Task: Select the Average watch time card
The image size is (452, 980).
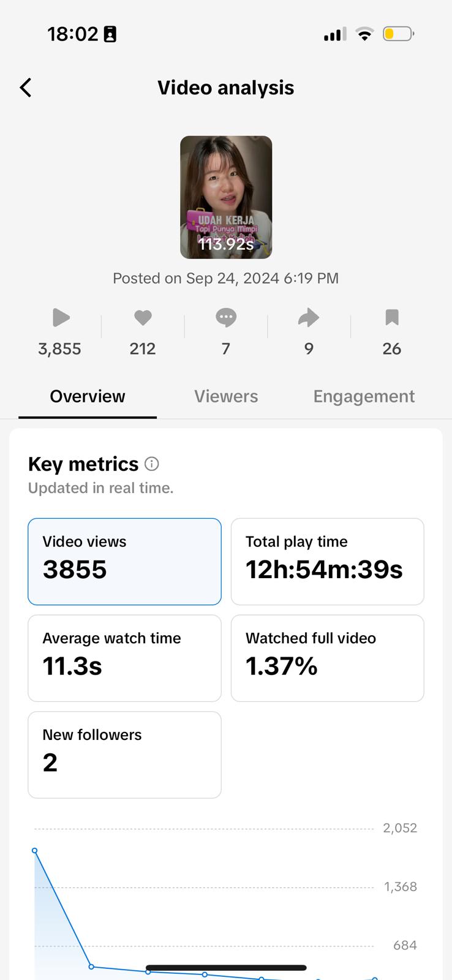Action: tap(124, 658)
